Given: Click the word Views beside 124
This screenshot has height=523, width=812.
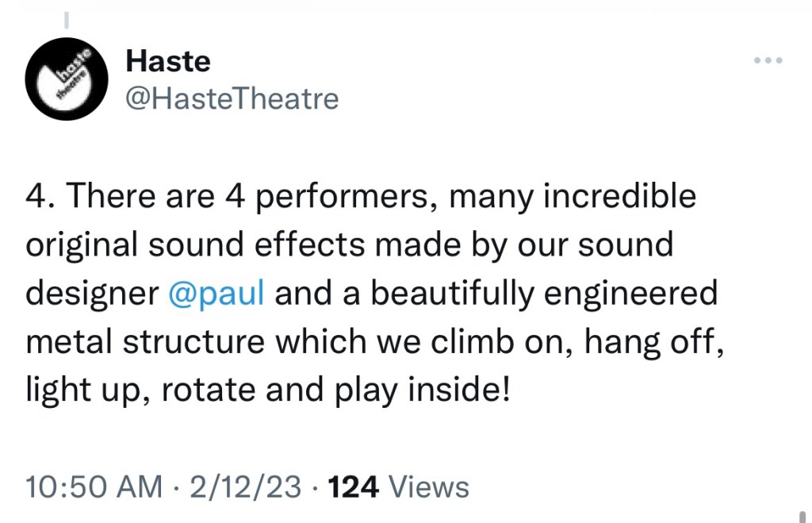Looking at the screenshot, I should pyautogui.click(x=428, y=486).
